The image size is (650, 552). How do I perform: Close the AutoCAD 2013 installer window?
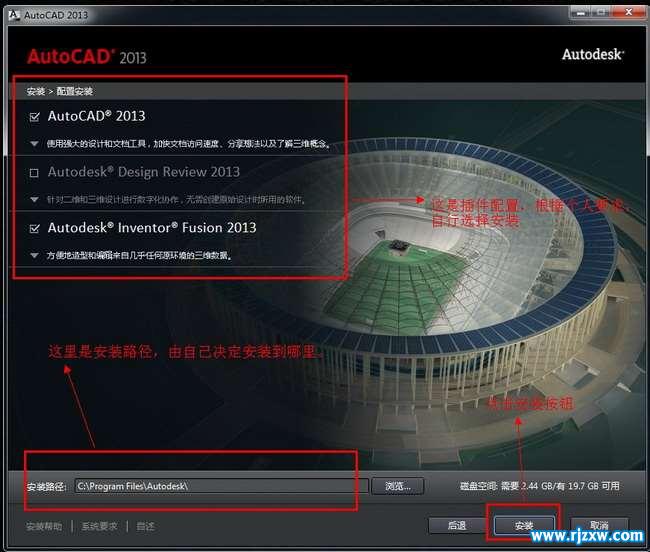click(x=629, y=12)
